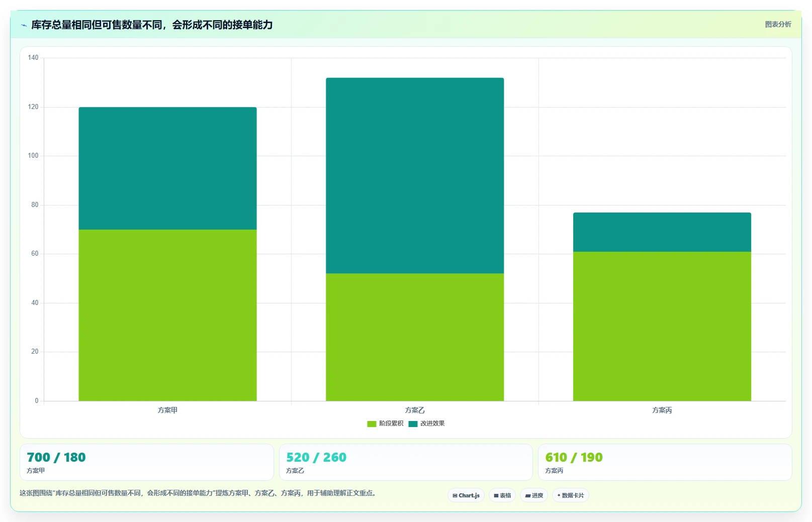Click the description text starting 这张图围绕
The image size is (812, 522).
[198, 493]
